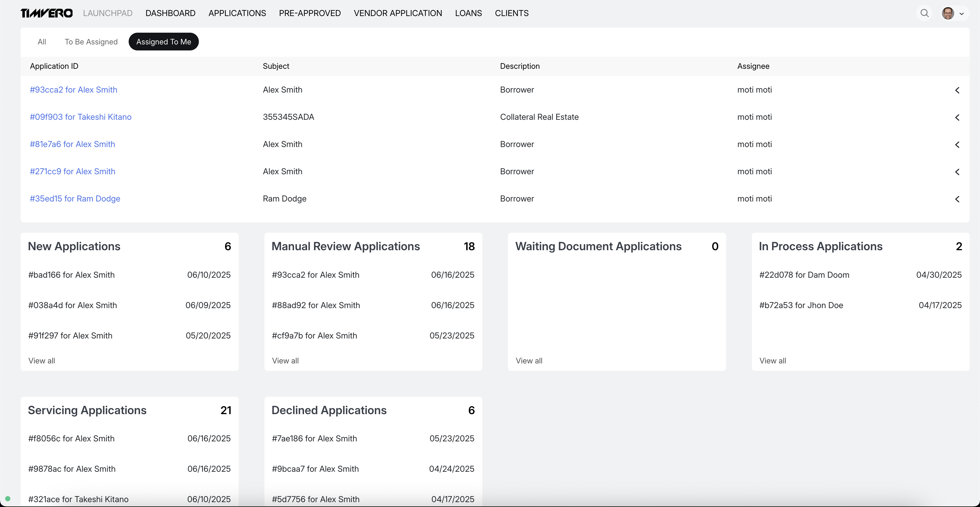
Task: View all In Process Applications
Action: click(x=773, y=361)
